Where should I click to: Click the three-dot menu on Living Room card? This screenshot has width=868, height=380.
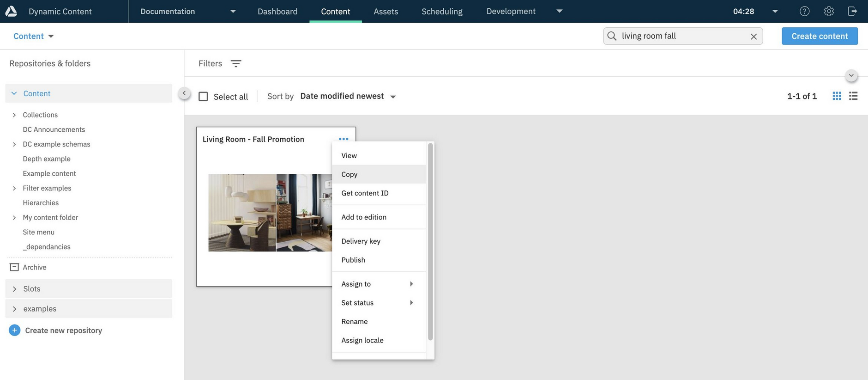pyautogui.click(x=344, y=139)
